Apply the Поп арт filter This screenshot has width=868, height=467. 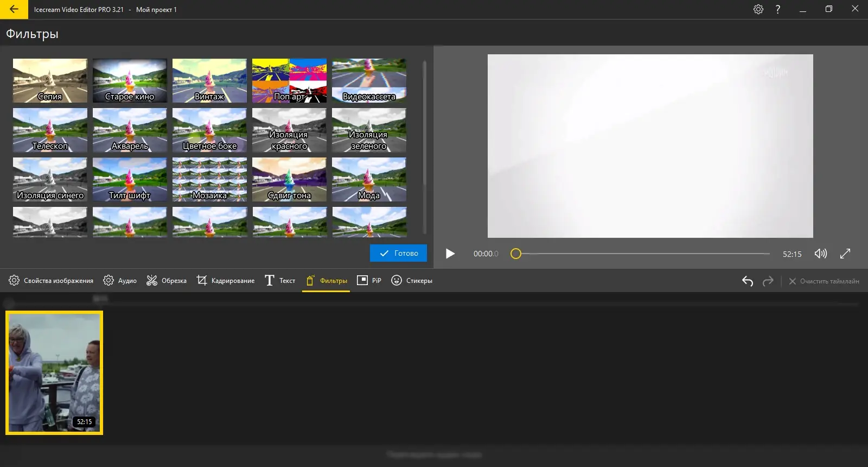click(x=289, y=81)
